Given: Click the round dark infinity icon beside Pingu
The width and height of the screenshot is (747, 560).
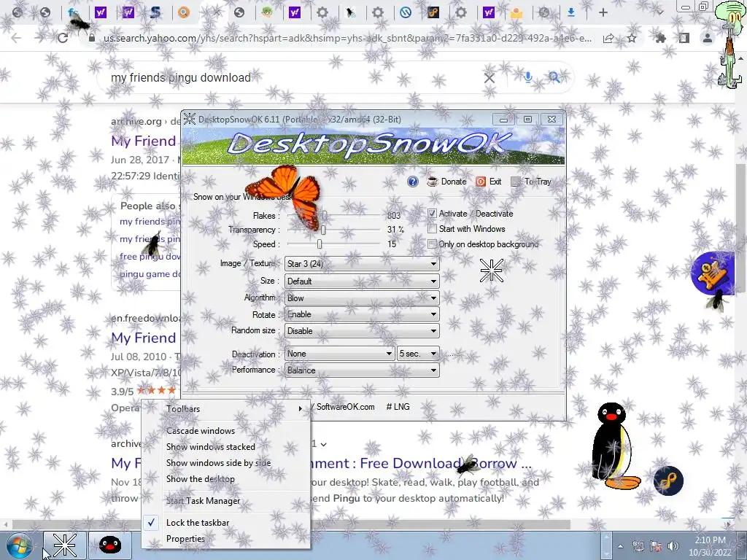Looking at the screenshot, I should click(x=668, y=481).
